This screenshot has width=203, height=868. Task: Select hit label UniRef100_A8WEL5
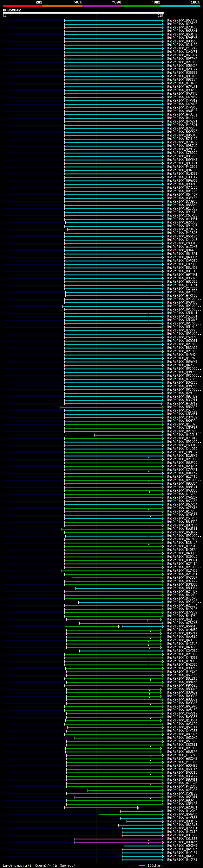(182, 111)
